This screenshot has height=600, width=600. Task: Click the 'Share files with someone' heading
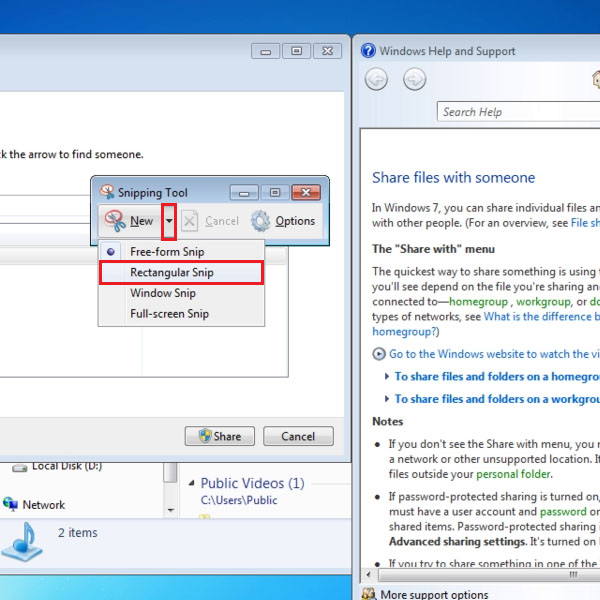coord(453,178)
